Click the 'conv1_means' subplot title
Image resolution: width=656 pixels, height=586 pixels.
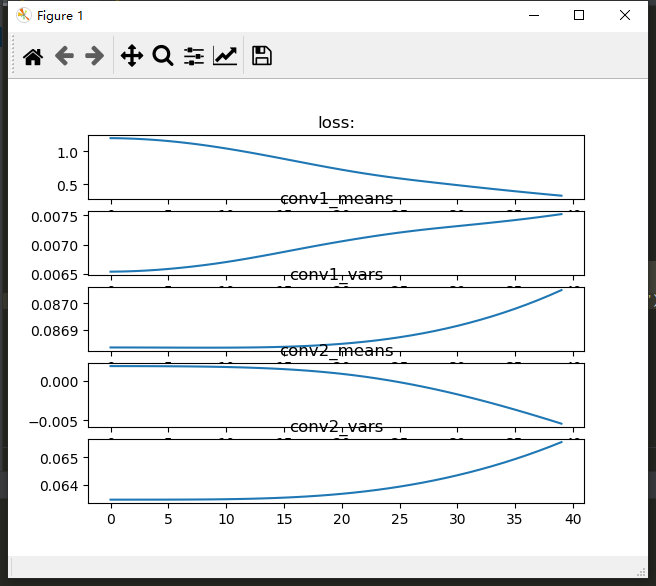pyautogui.click(x=336, y=198)
